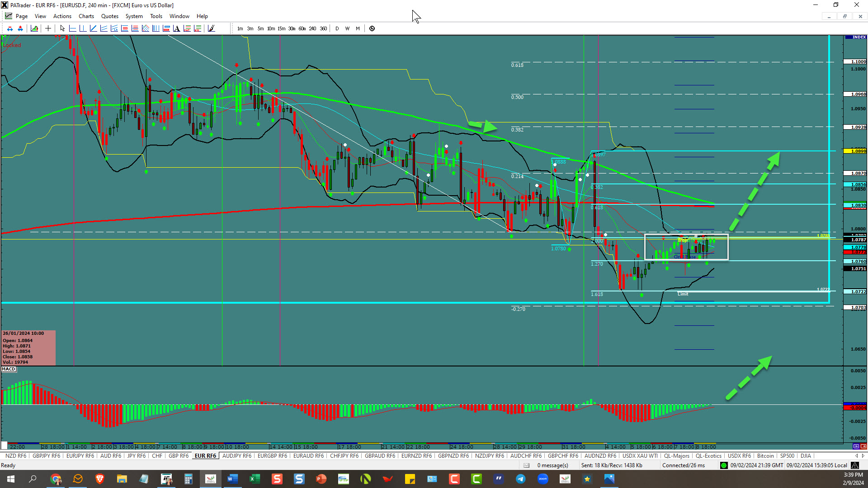Switch to the EURGBP RF6 tab
The height and width of the screenshot is (488, 868).
pos(272,456)
